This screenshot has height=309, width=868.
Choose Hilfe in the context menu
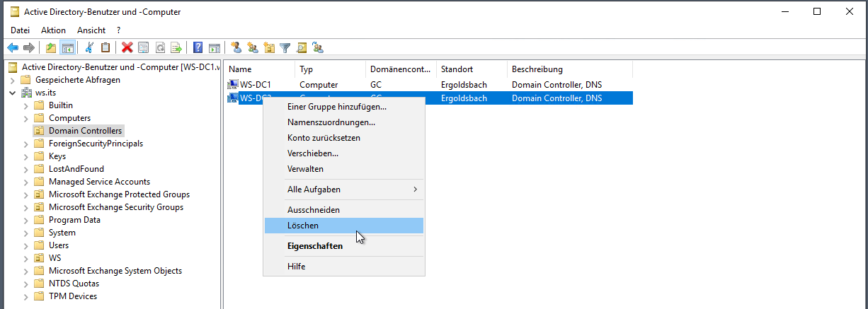(x=343, y=267)
